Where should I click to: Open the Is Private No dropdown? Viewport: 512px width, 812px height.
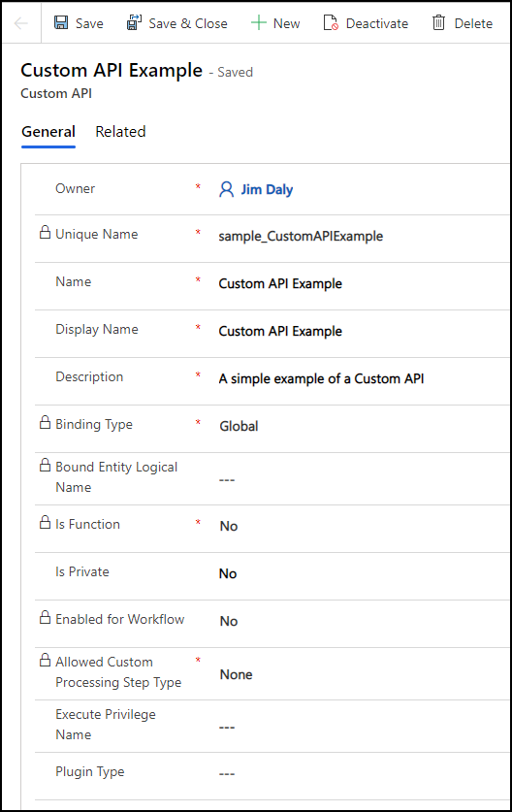pos(228,573)
